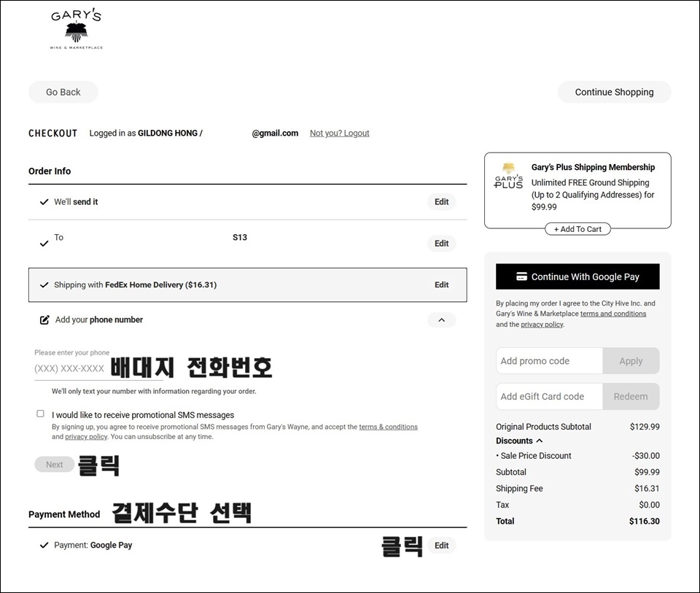Click the Gary's Plus Shipping Membership title

click(x=593, y=167)
